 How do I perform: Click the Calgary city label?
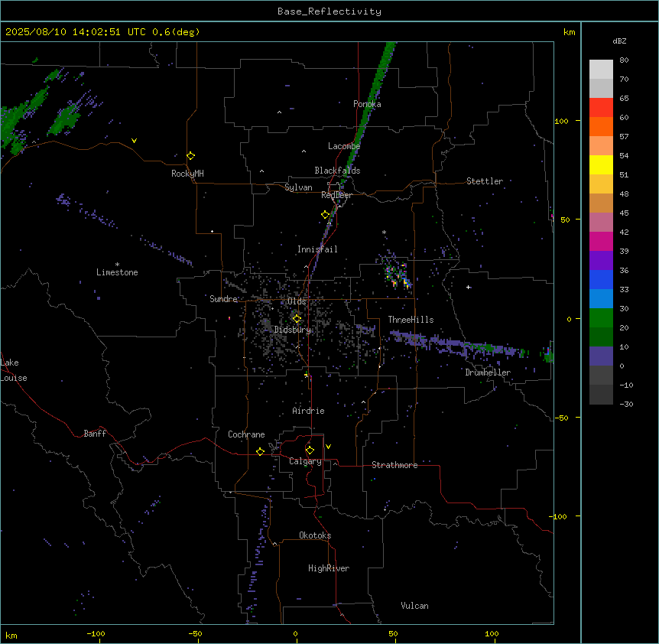coord(305,461)
